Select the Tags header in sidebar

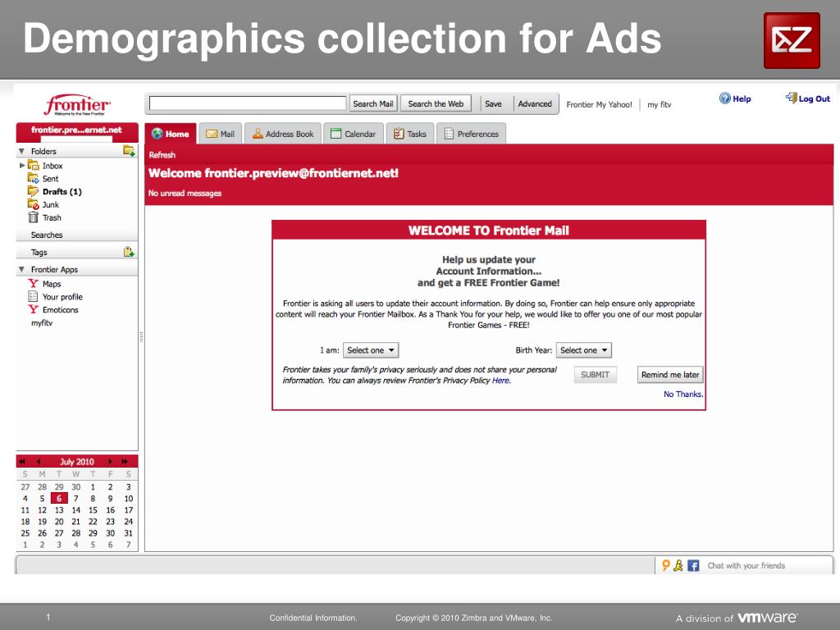(x=39, y=253)
